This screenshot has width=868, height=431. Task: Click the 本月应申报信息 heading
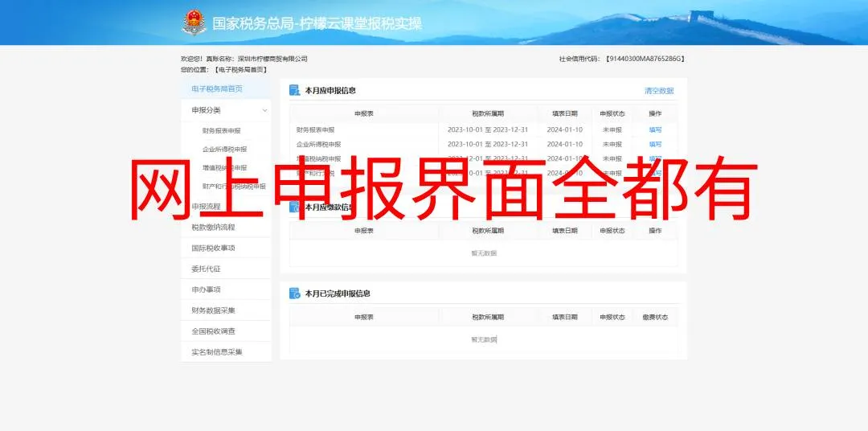pos(330,90)
